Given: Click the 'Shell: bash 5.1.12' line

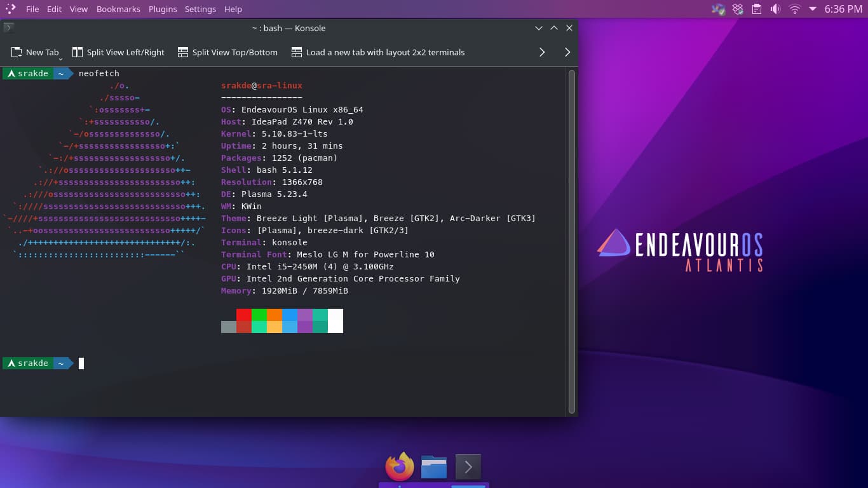Looking at the screenshot, I should click(x=267, y=170).
